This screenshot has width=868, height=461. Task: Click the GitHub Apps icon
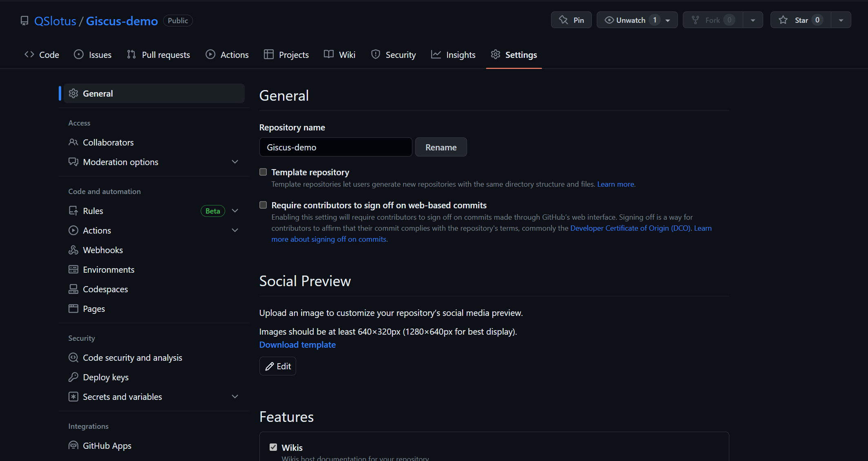(73, 446)
